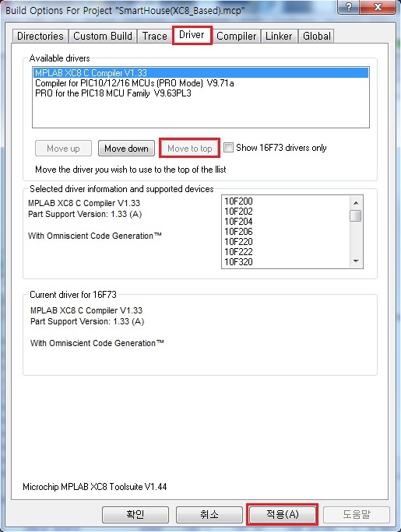Click the Move up button
This screenshot has width=401, height=532.
(x=63, y=149)
